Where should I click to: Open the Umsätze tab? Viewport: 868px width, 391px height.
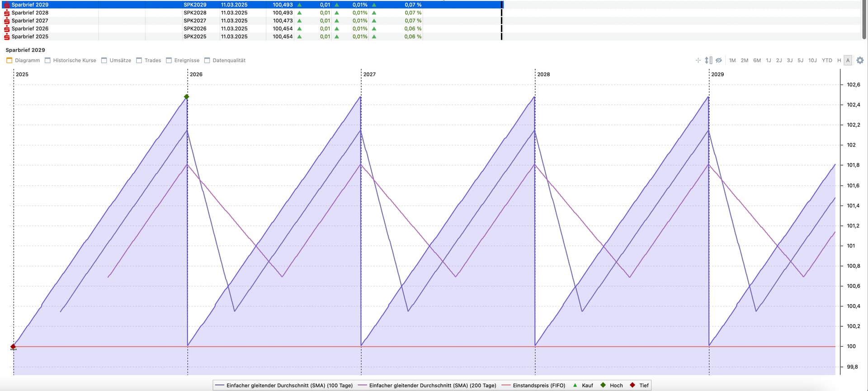click(116, 61)
